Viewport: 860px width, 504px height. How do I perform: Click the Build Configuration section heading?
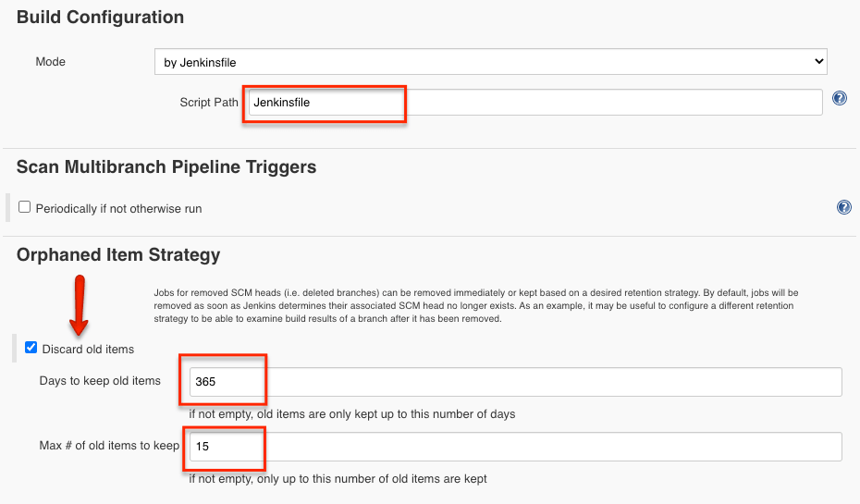100,18
